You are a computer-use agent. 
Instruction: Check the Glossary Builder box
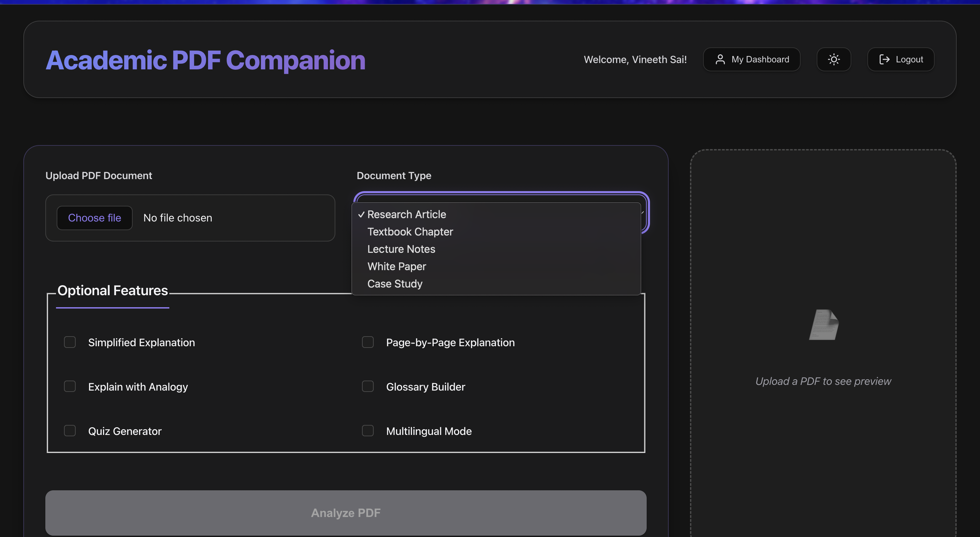click(x=367, y=386)
